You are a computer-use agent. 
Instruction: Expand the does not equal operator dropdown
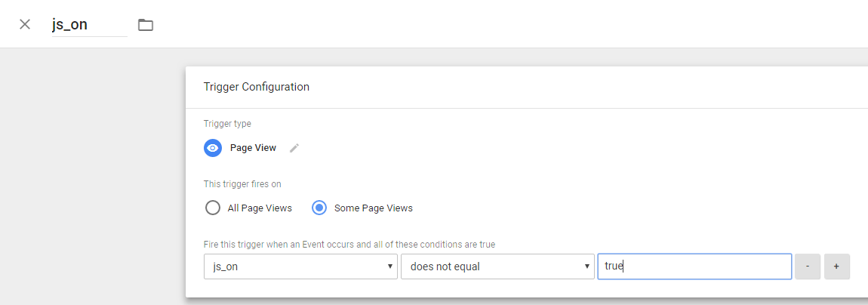point(497,266)
